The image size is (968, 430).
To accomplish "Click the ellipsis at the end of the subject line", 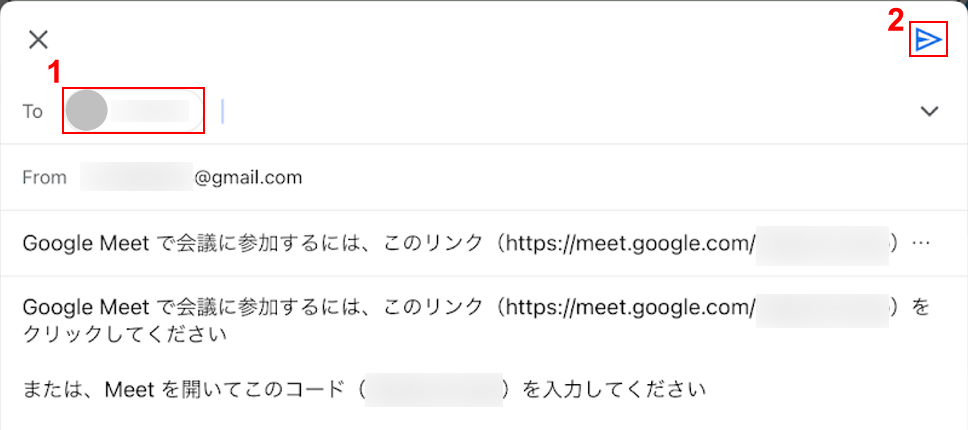I will [x=920, y=243].
